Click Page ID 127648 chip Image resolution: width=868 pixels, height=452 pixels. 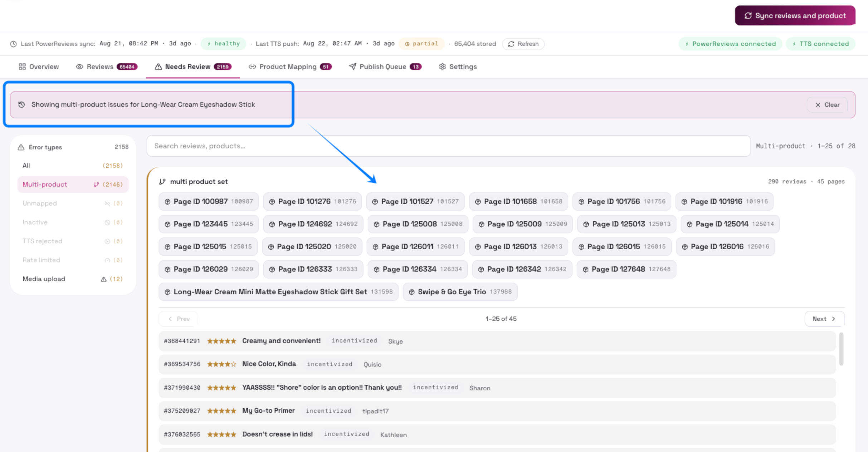click(x=626, y=269)
